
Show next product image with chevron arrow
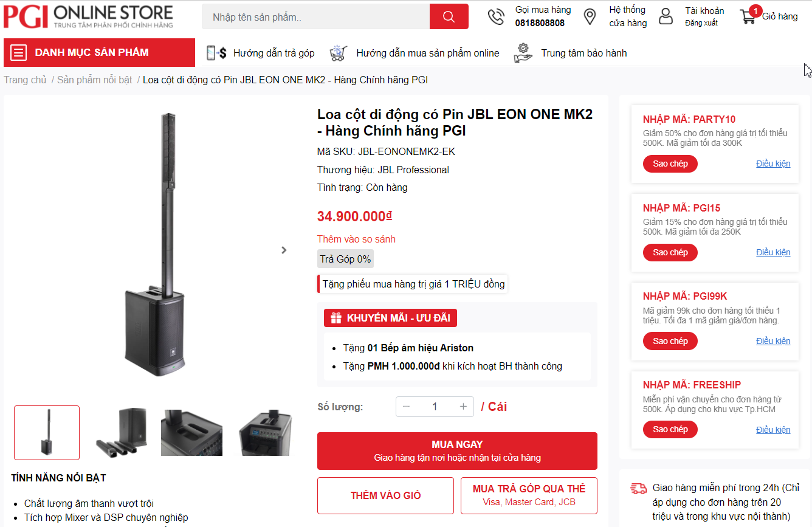[284, 250]
